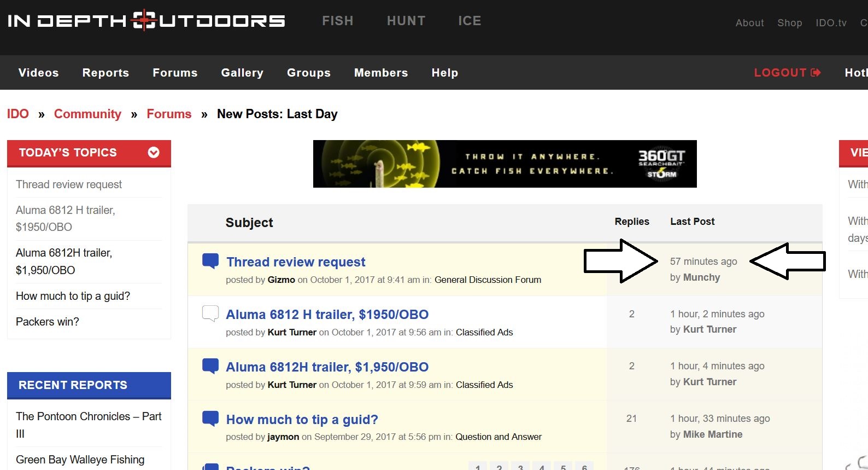The image size is (868, 470).
Task: Open sidebar topic 'Thread review request'
Action: (69, 184)
